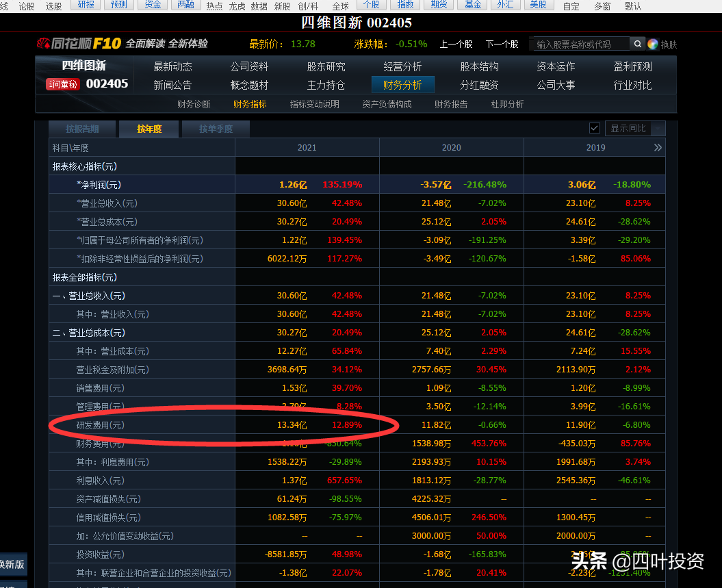Open 指数 toolbar button
The width and height of the screenshot is (722, 588).
(405, 5)
